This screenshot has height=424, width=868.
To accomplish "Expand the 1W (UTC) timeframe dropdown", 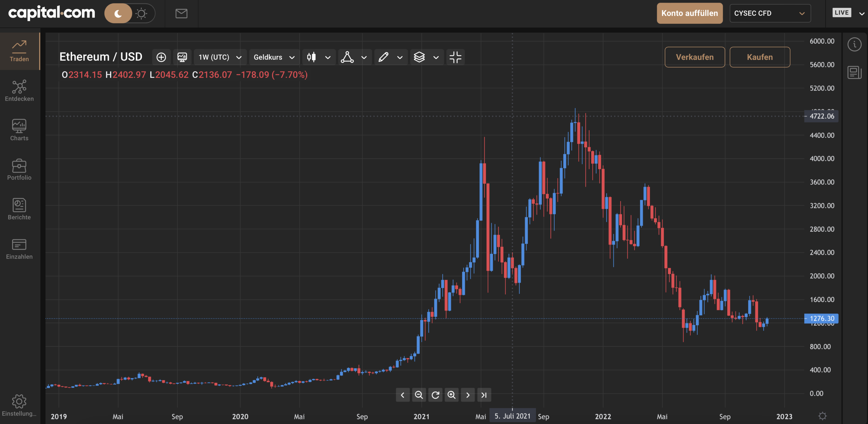I will 220,57.
